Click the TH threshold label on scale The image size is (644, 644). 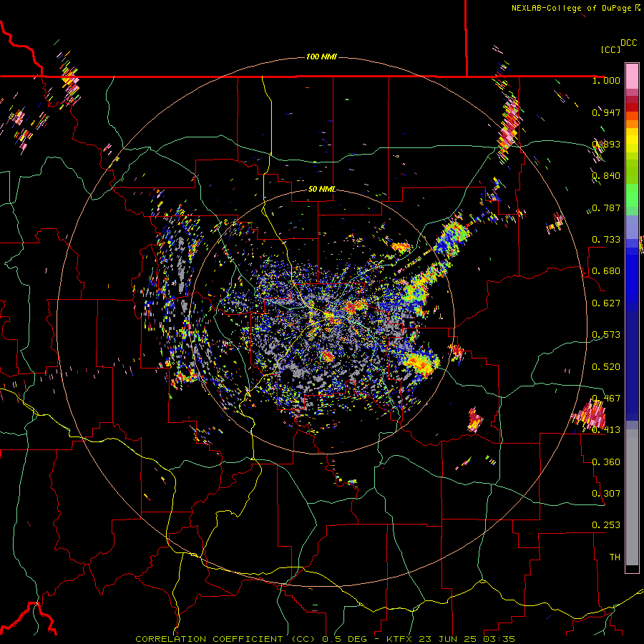615,557
